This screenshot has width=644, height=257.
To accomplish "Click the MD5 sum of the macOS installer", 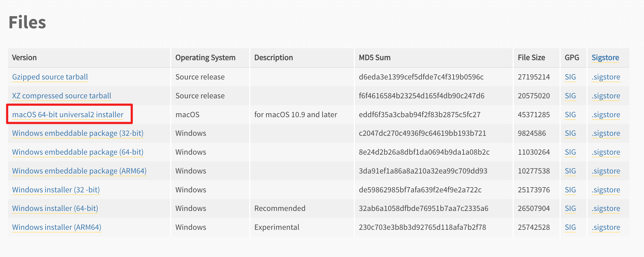I will 419,115.
